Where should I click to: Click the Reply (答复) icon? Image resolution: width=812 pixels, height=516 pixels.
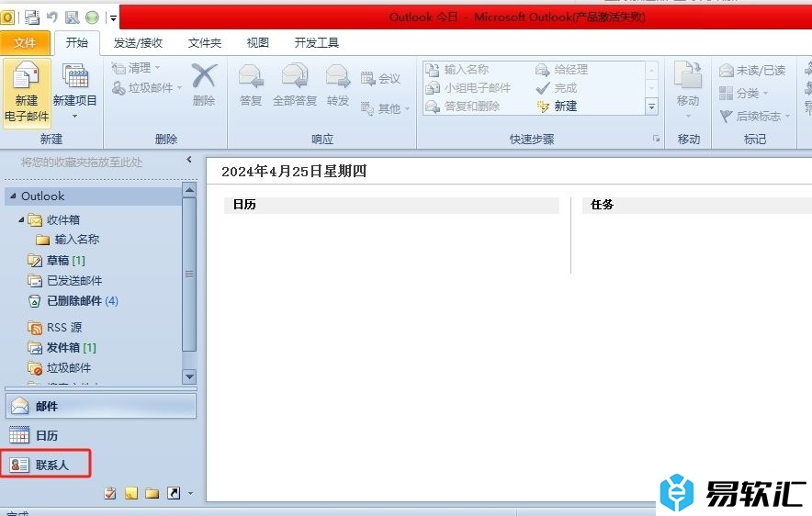coord(251,76)
